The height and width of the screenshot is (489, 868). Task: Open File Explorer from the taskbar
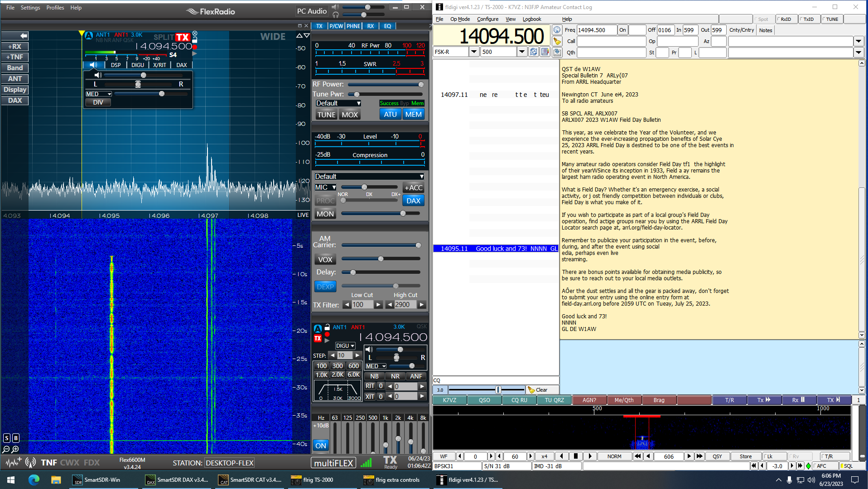(56, 479)
